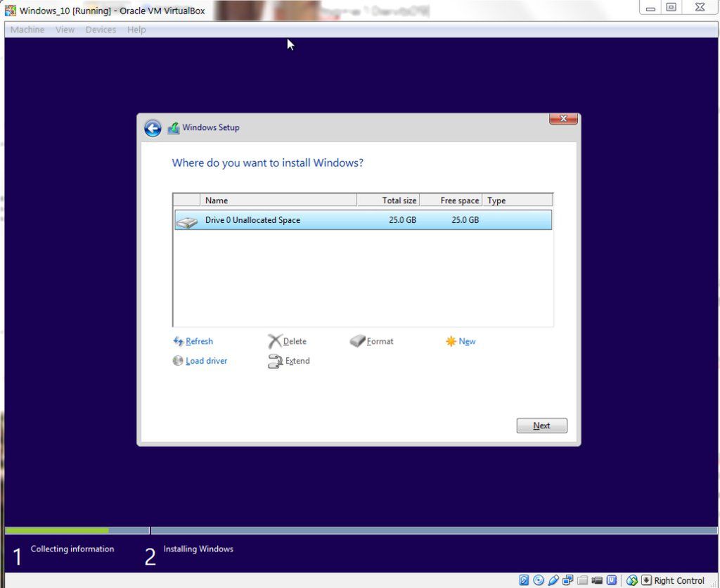The height and width of the screenshot is (588, 720).
Task: Click the Delete option text
Action: click(295, 341)
